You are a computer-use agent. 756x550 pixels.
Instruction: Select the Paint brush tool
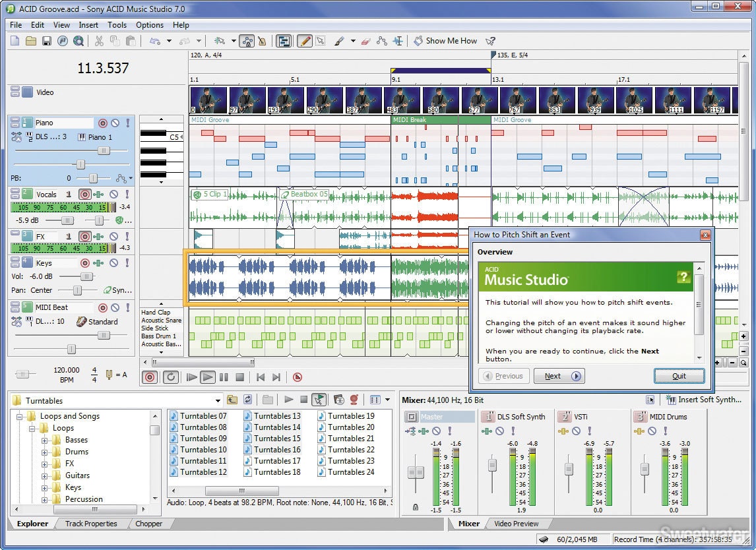(x=339, y=41)
